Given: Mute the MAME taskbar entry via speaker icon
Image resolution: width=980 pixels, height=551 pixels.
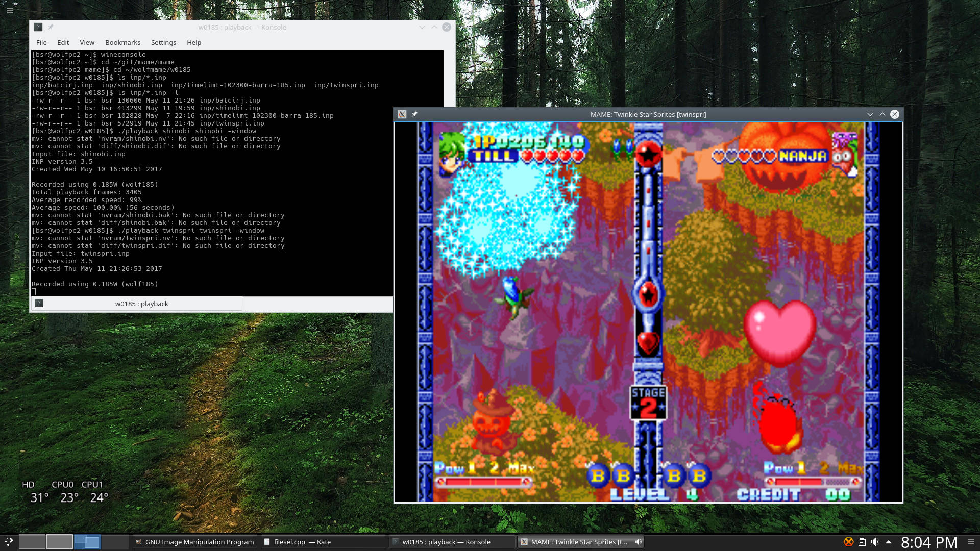Looking at the screenshot, I should coord(638,542).
